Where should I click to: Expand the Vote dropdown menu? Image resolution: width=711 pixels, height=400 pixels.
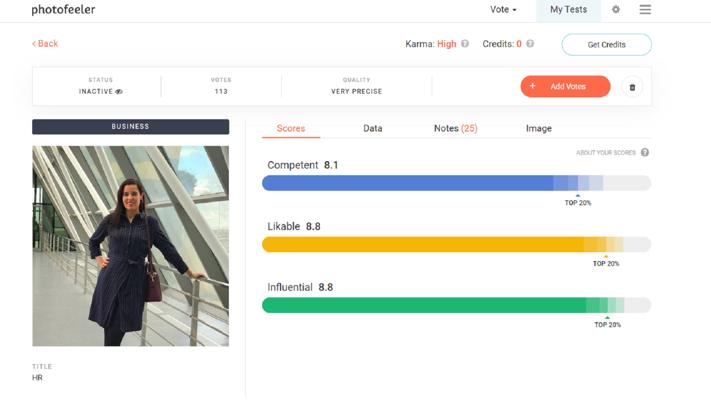tap(503, 10)
